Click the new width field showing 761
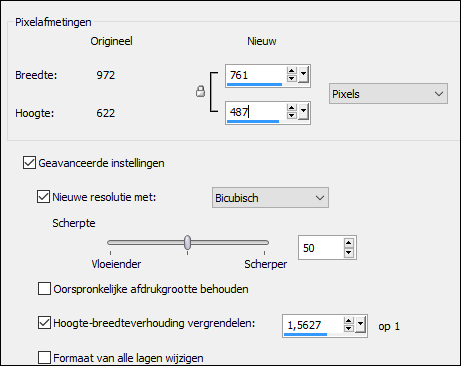The height and width of the screenshot is (366, 461). 256,75
